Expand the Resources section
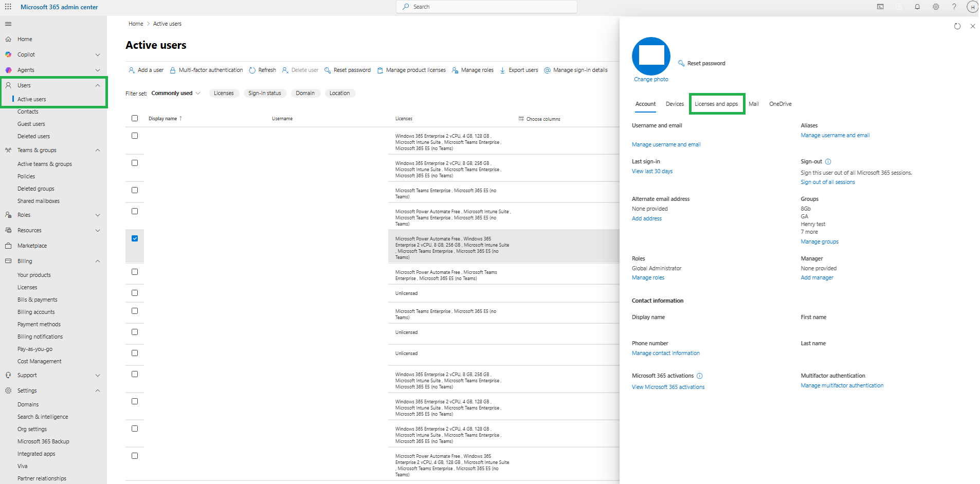The width and height of the screenshot is (980, 484). (x=98, y=231)
